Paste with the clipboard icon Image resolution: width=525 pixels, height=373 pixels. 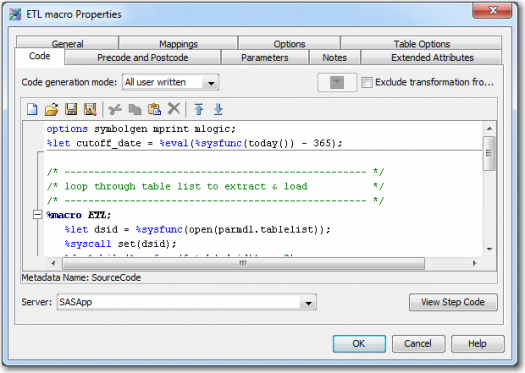coord(154,109)
